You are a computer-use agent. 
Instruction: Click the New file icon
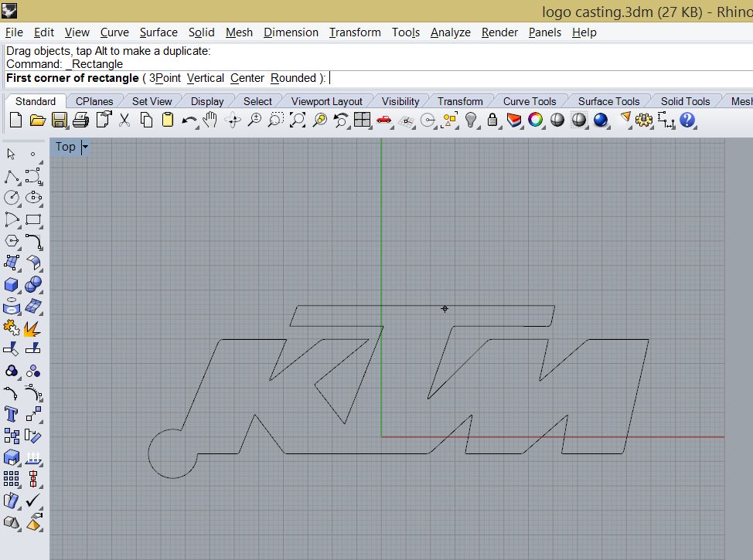15,120
